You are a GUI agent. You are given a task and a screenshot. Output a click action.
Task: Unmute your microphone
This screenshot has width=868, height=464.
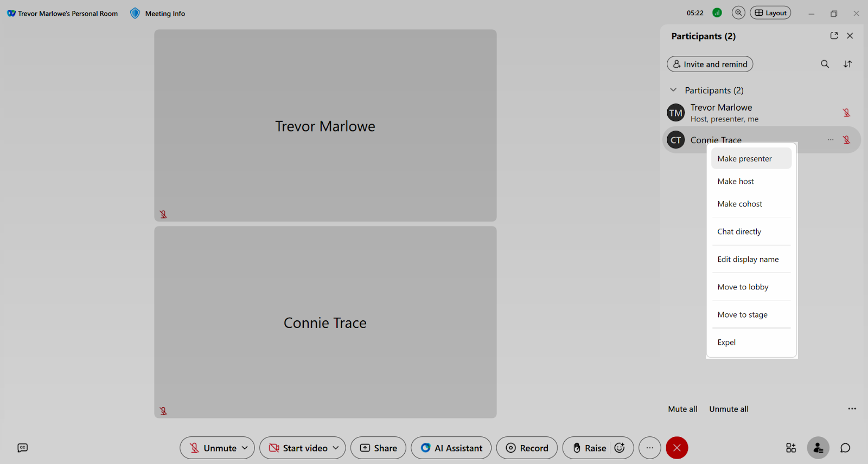(213, 448)
